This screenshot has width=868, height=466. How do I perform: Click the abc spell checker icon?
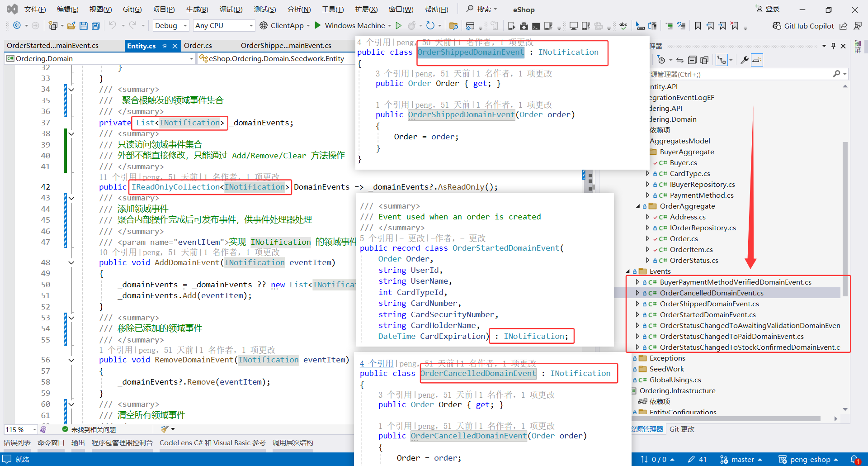click(x=623, y=26)
